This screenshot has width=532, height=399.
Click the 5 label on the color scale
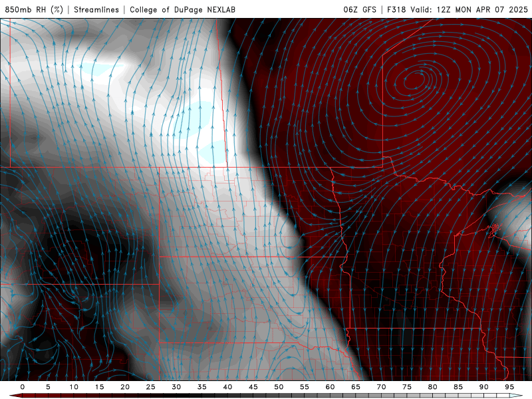(48, 387)
